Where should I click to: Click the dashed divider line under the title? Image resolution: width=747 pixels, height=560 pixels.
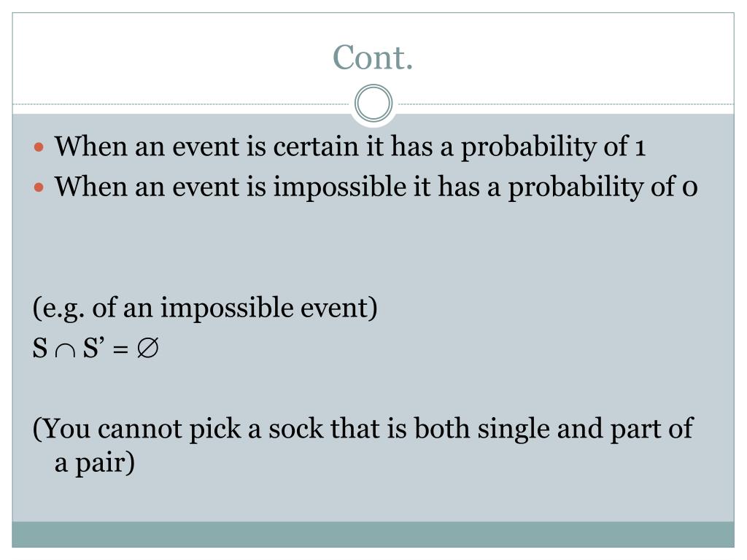181,104
